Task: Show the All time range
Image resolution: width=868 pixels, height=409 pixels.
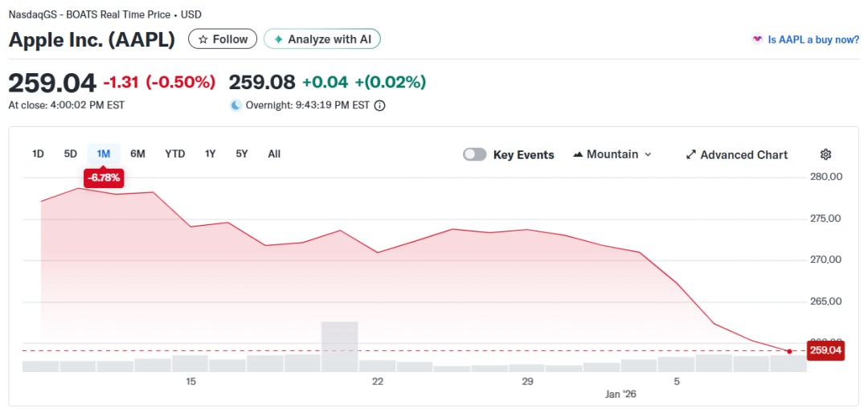Action: [274, 153]
